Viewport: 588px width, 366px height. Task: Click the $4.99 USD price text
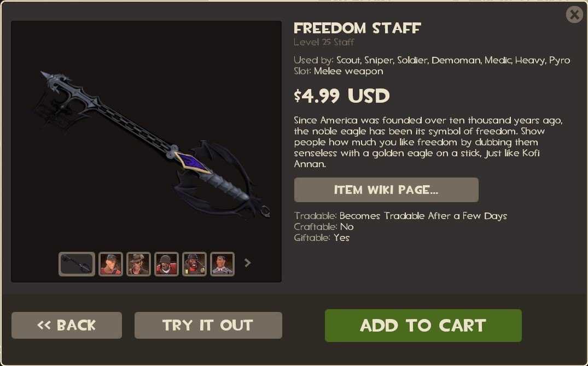point(342,96)
